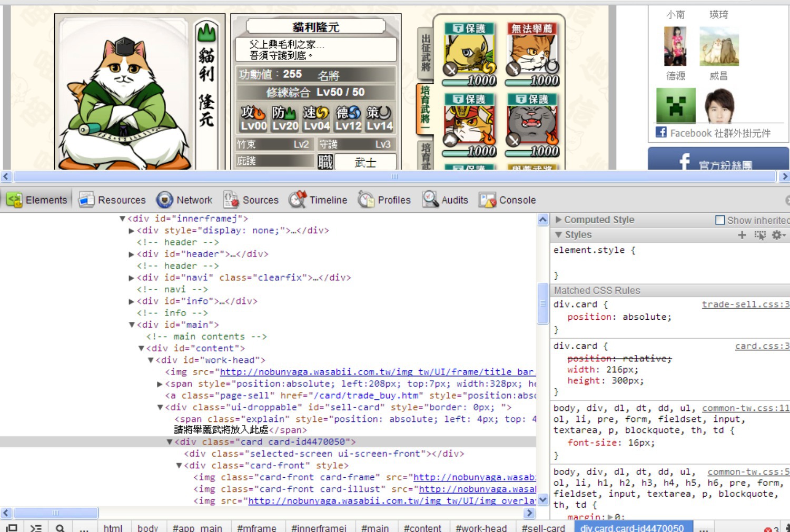Viewport: 790px width, 532px height.
Task: Open the Timeline panel tab
Action: click(x=318, y=200)
